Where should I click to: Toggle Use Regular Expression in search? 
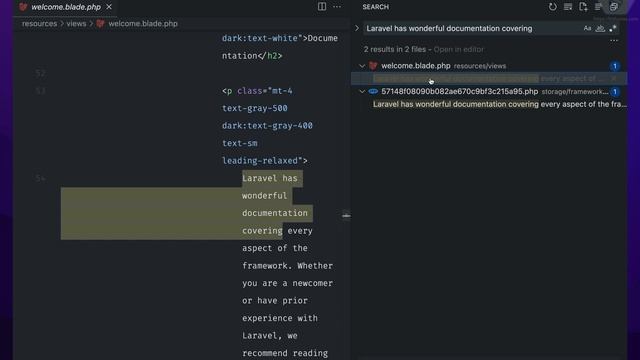click(613, 29)
